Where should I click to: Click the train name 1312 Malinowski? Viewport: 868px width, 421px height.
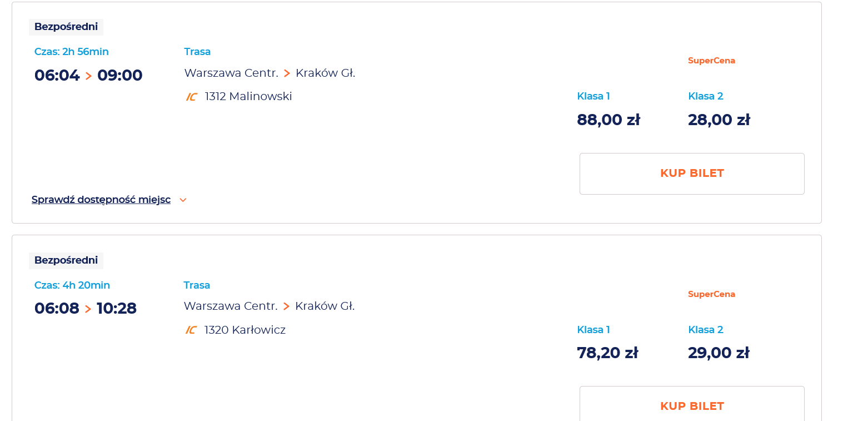pyautogui.click(x=248, y=97)
